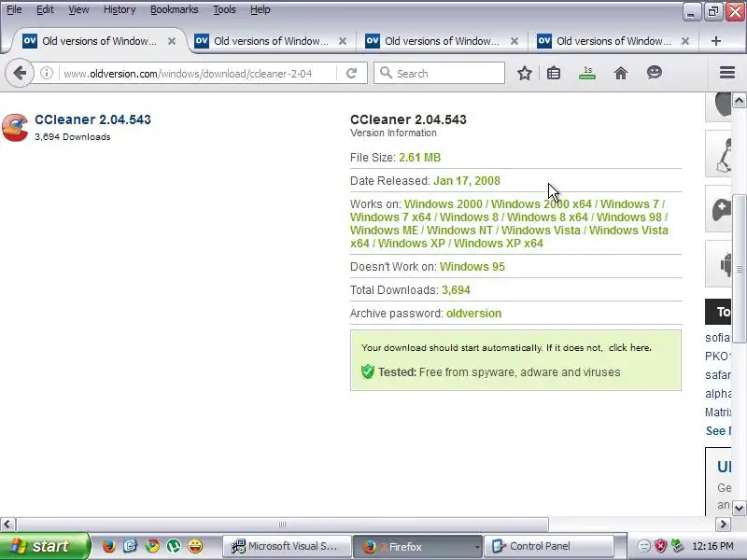The image size is (747, 560).
Task: Click into the Search box
Action: tap(439, 74)
